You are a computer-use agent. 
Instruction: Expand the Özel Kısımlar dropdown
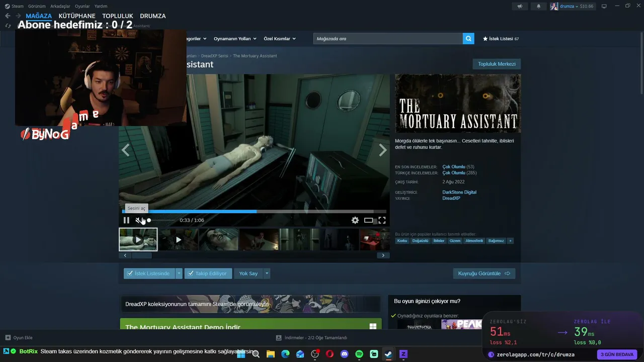point(280,39)
